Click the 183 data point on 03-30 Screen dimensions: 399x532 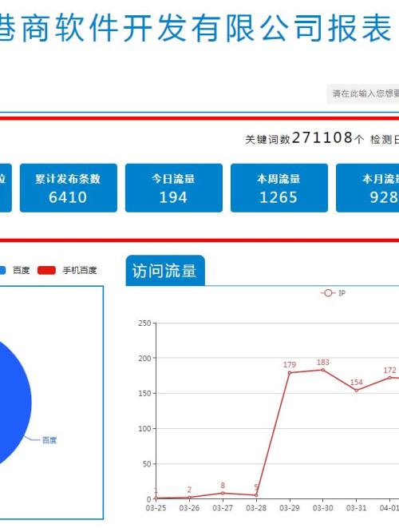[323, 370]
